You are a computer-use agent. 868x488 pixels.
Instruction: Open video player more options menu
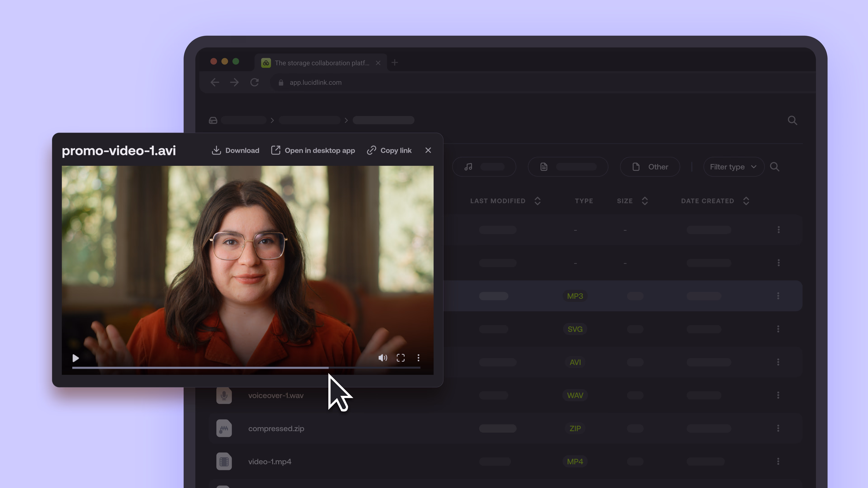[418, 358]
